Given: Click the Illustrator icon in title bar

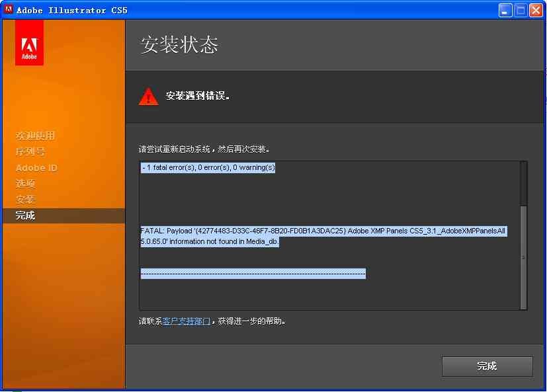Looking at the screenshot, I should click(9, 9).
